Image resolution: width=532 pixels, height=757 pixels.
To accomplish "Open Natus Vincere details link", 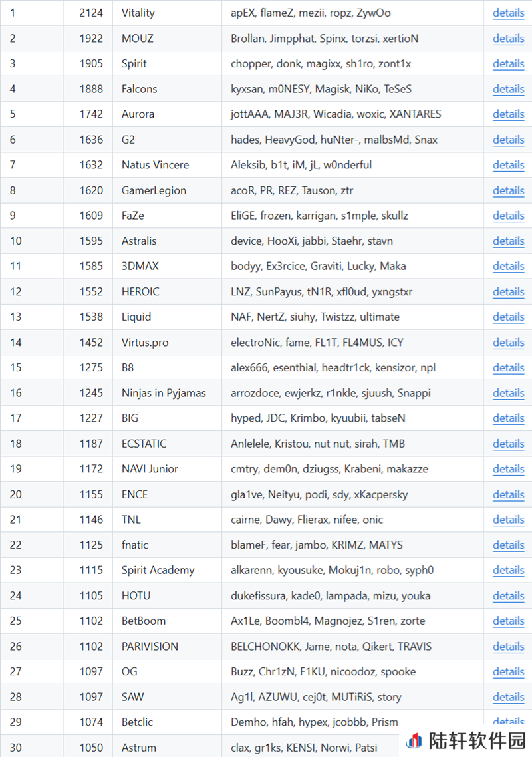I will click(508, 165).
